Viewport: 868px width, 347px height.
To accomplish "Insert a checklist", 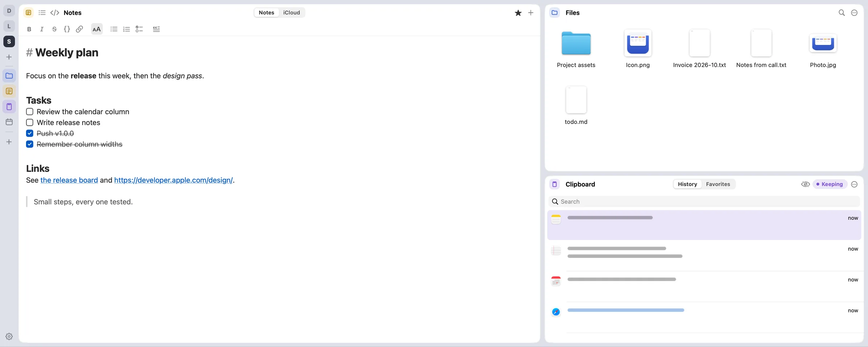I will tap(139, 29).
